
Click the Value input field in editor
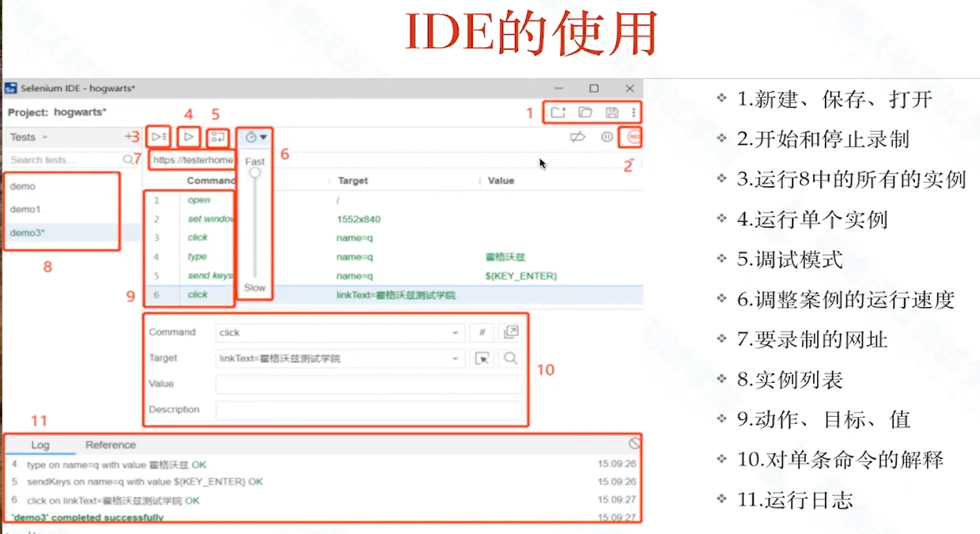click(369, 384)
